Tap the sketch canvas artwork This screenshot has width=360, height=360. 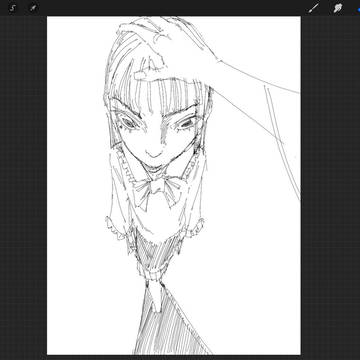click(174, 186)
